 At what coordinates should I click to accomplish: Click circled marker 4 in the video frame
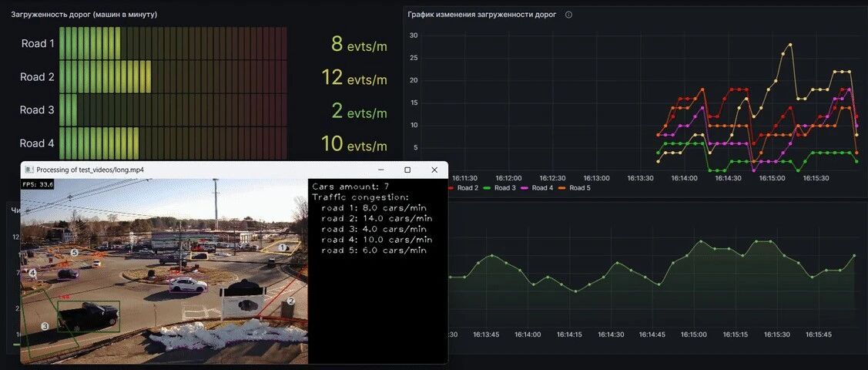pos(33,273)
